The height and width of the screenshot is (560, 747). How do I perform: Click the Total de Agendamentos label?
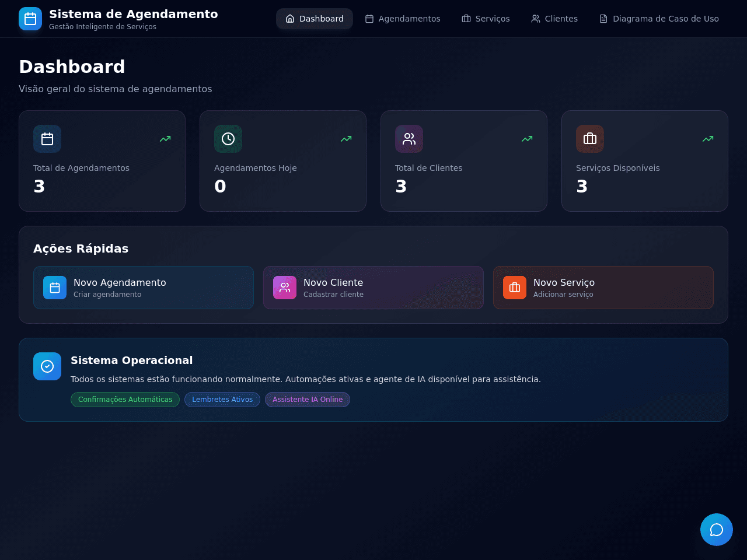pyautogui.click(x=81, y=168)
